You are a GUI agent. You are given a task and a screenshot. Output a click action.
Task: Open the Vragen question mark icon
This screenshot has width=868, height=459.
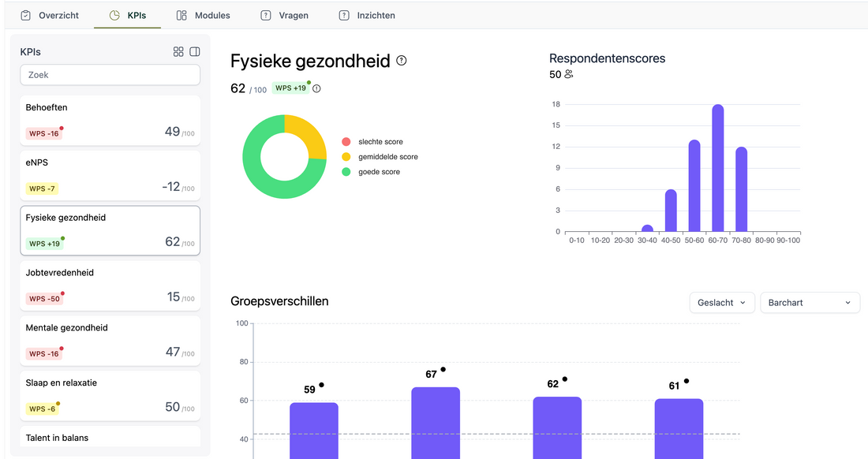coord(268,14)
